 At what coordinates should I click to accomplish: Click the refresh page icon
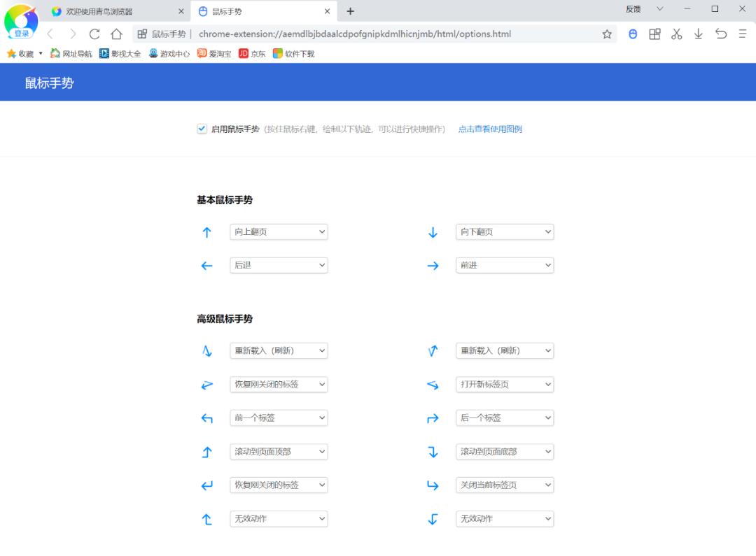tap(94, 34)
